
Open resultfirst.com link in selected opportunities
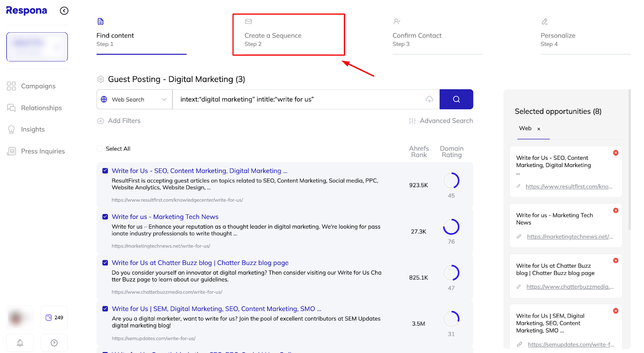(x=569, y=186)
